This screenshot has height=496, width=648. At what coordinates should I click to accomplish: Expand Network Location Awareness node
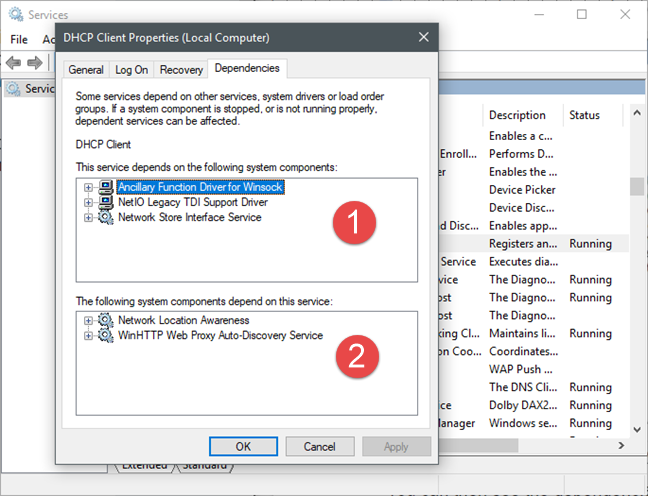(x=88, y=320)
